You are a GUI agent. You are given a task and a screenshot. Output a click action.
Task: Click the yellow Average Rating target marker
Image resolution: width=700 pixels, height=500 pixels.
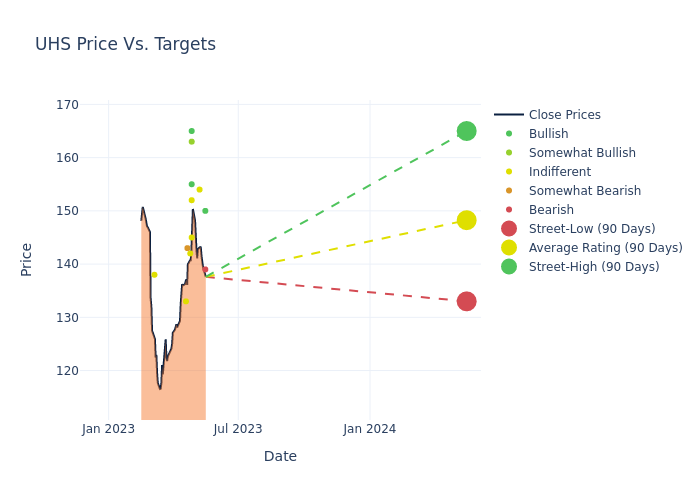[x=466, y=220]
